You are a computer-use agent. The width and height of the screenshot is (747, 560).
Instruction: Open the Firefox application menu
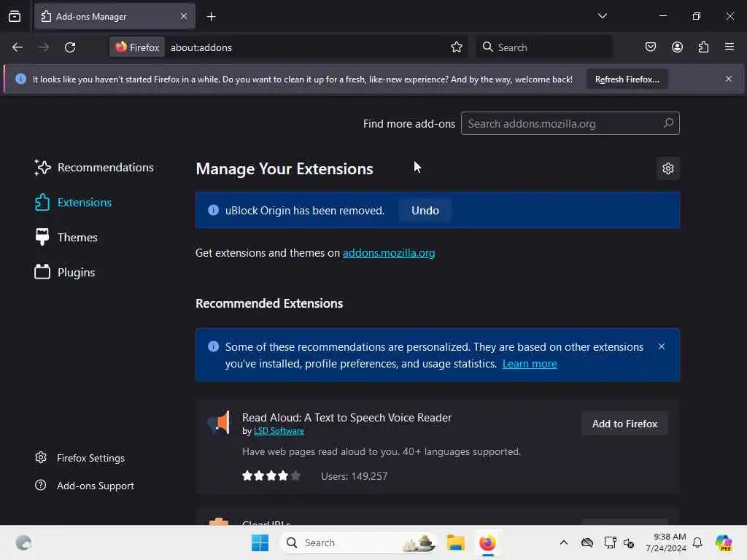click(729, 47)
